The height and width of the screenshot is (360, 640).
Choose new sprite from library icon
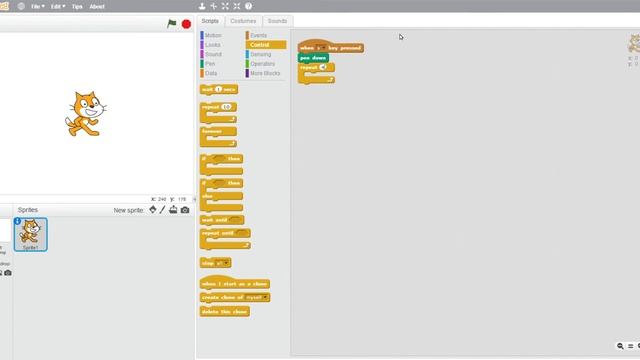pos(153,210)
